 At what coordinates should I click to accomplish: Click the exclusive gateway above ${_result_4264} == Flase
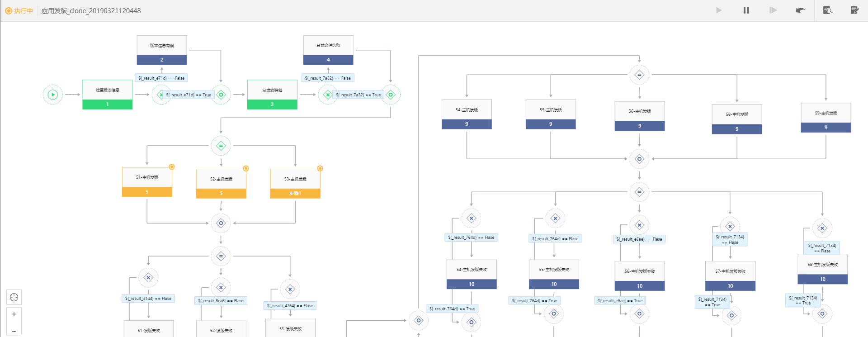tap(290, 289)
